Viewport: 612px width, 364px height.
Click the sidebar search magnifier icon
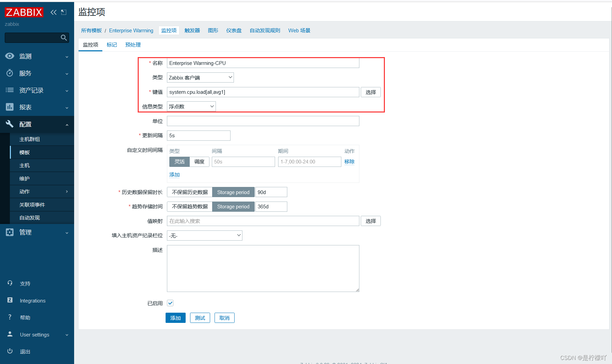point(64,38)
